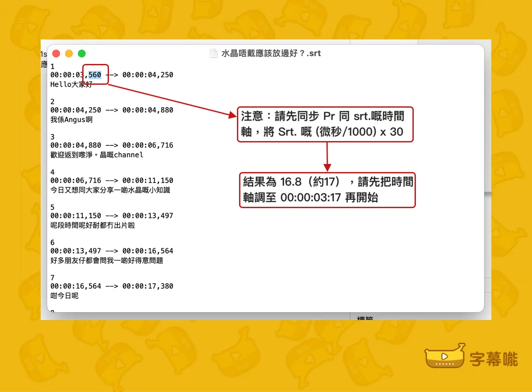Click the subtitle line ending with channel
Viewport: 532px width, 392px height.
[97, 155]
